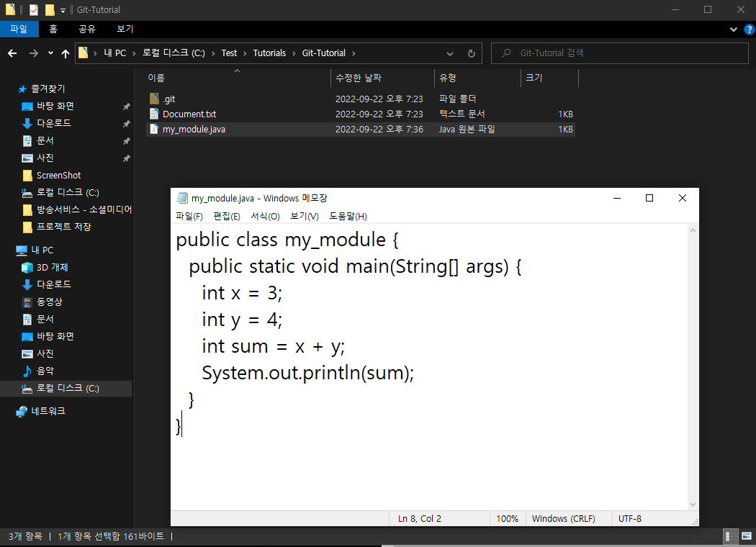Click Notepad scrollbar up arrow
Screen dimensions: 756x547
click(693, 231)
